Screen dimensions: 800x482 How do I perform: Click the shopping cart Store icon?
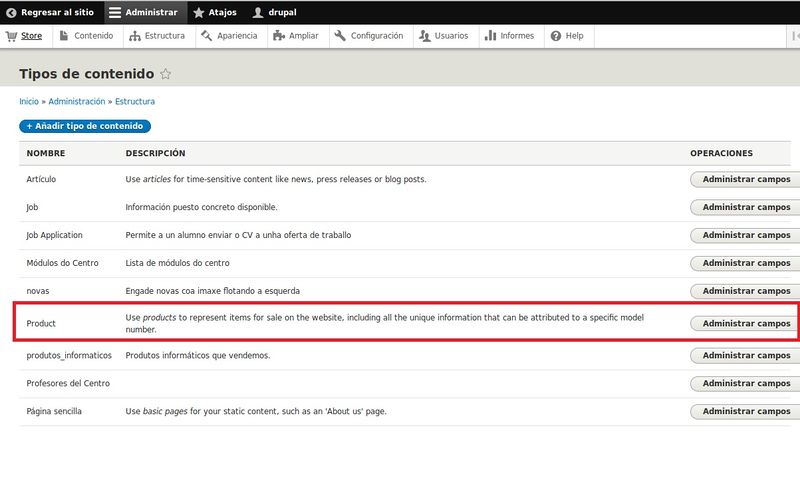click(x=11, y=36)
